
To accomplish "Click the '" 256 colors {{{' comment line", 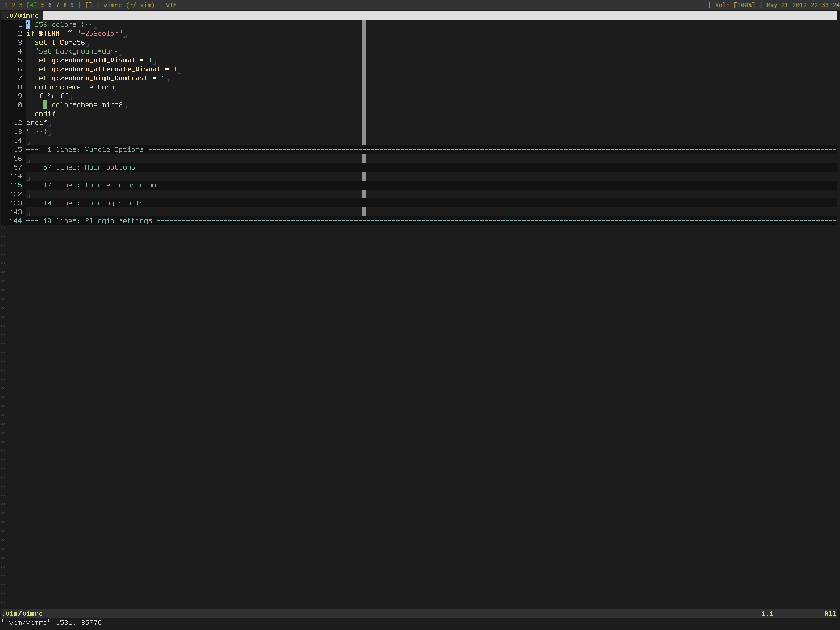I will pyautogui.click(x=60, y=25).
